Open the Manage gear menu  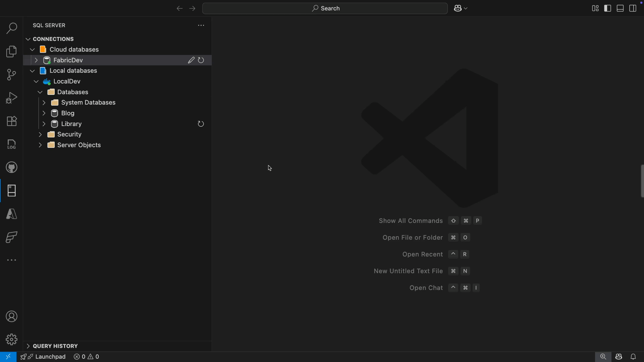pos(12,340)
